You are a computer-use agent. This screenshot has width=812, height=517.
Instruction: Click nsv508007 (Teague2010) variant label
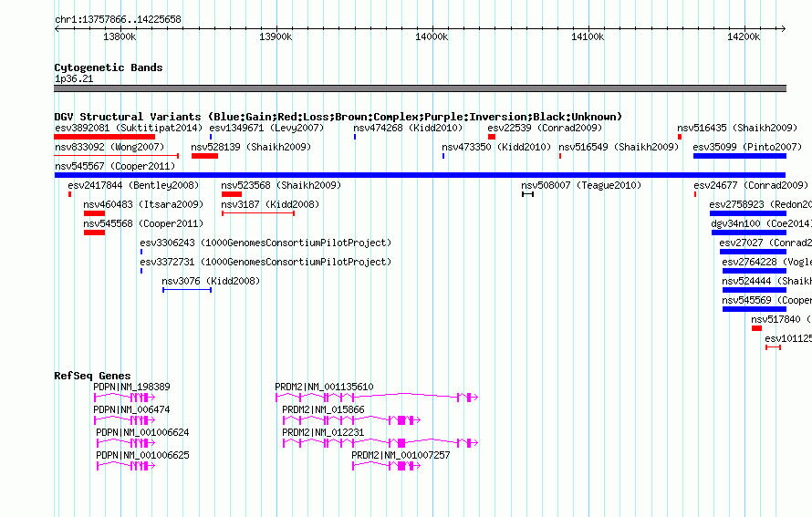[x=581, y=185]
